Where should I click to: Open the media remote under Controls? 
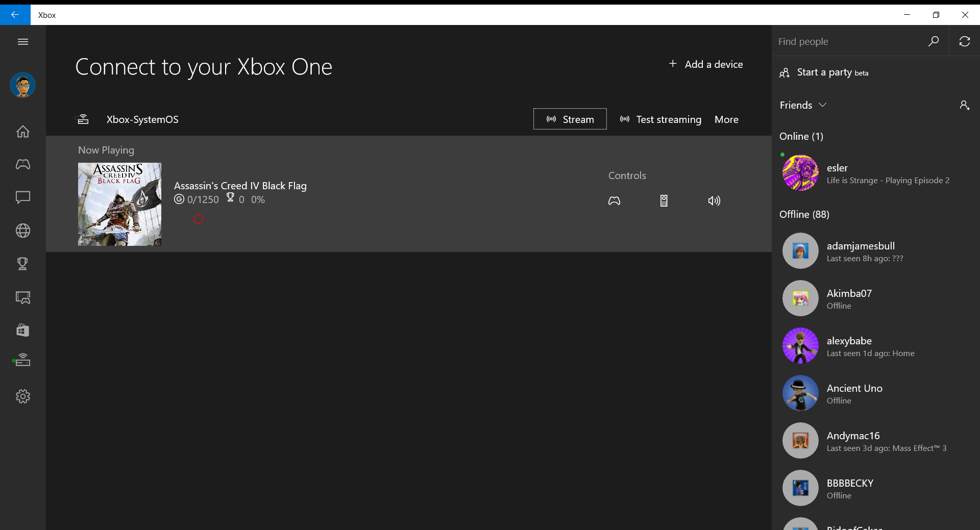(x=664, y=200)
